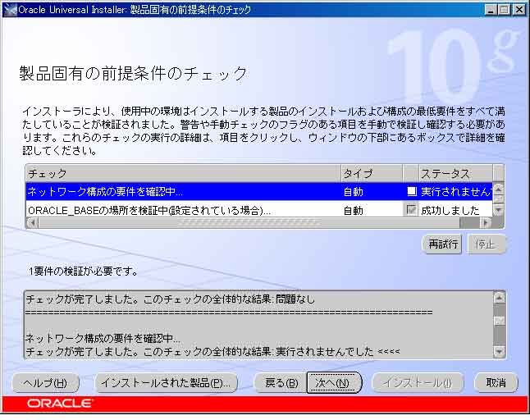Click 成功しました status text
Viewport: 530px width, 420px height.
point(450,211)
